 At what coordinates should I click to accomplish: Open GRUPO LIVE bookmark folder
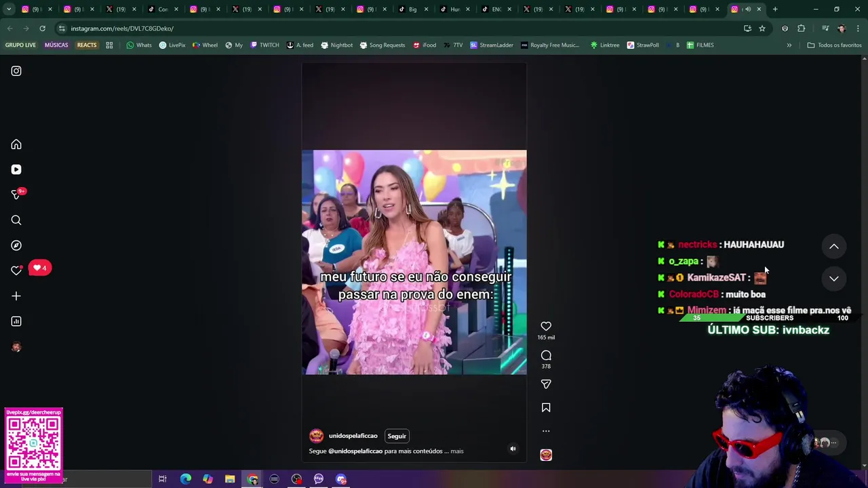[20, 45]
